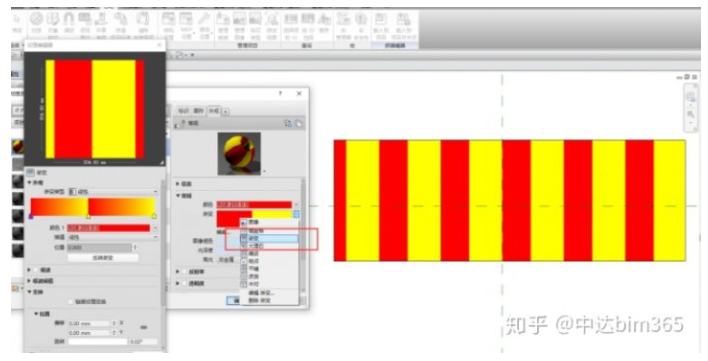Collapse the Generic section in the material dialog

178,196
